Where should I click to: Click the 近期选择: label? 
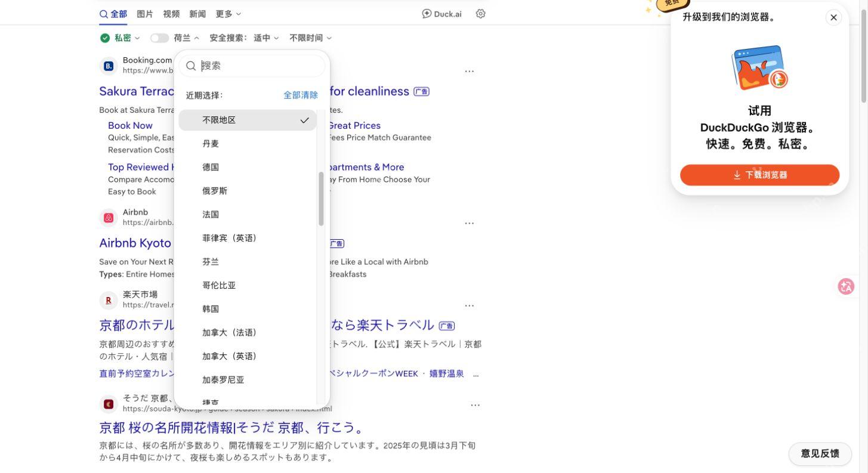coord(205,95)
